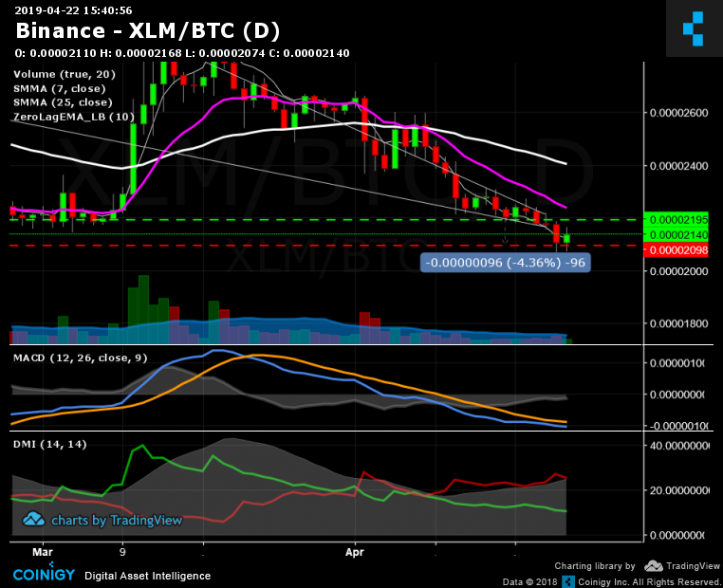Click 'Coinigy Inc. All Rights Reserved.' footer text
The image size is (723, 588).
coord(649,582)
